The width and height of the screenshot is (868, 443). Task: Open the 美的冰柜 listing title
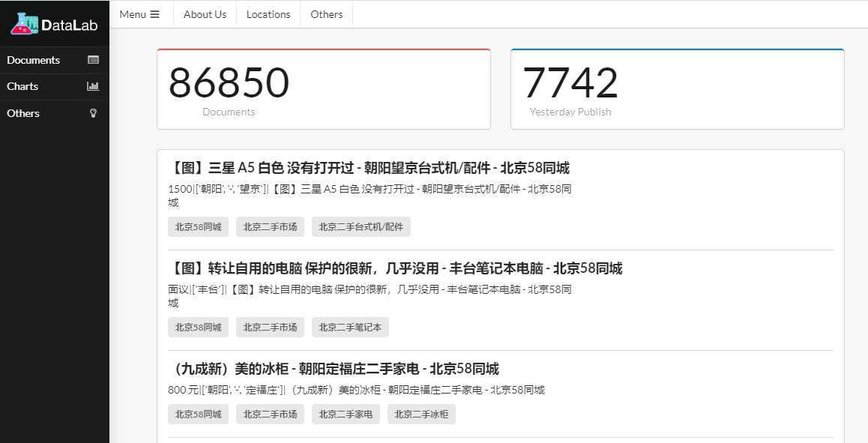[334, 369]
